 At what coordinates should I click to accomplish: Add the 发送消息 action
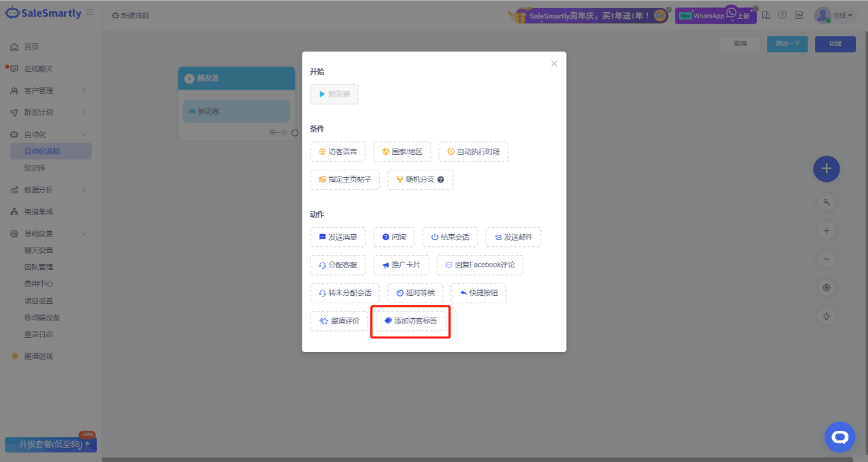(x=338, y=237)
